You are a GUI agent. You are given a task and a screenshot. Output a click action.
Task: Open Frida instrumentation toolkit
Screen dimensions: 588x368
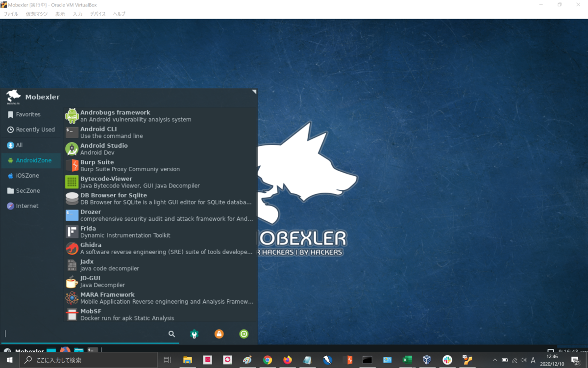160,232
